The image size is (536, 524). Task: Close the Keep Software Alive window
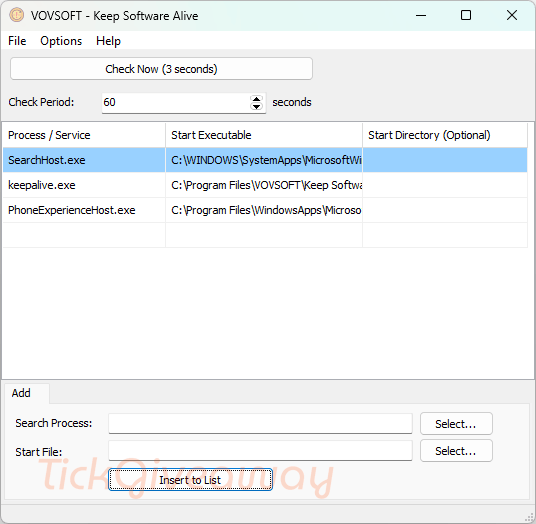click(512, 15)
